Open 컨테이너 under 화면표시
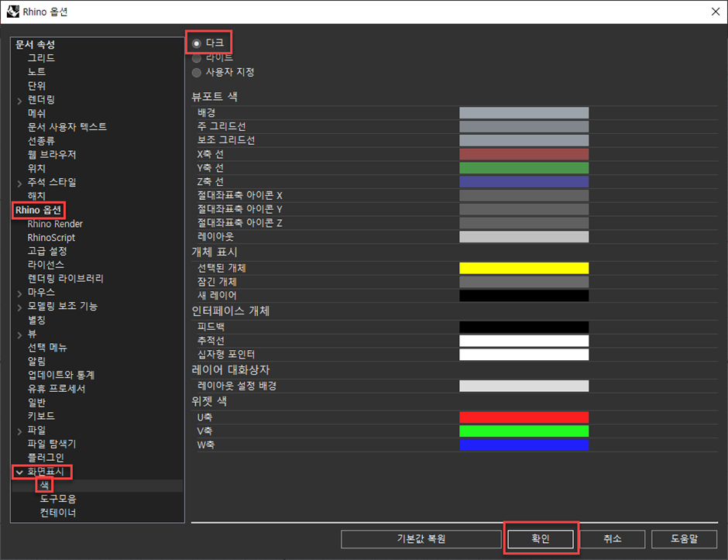Viewport: 728px width, 560px height. (57, 513)
